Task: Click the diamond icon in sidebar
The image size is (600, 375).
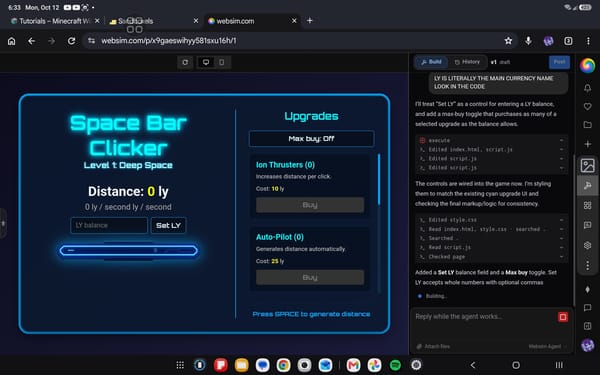Action: coord(587,290)
